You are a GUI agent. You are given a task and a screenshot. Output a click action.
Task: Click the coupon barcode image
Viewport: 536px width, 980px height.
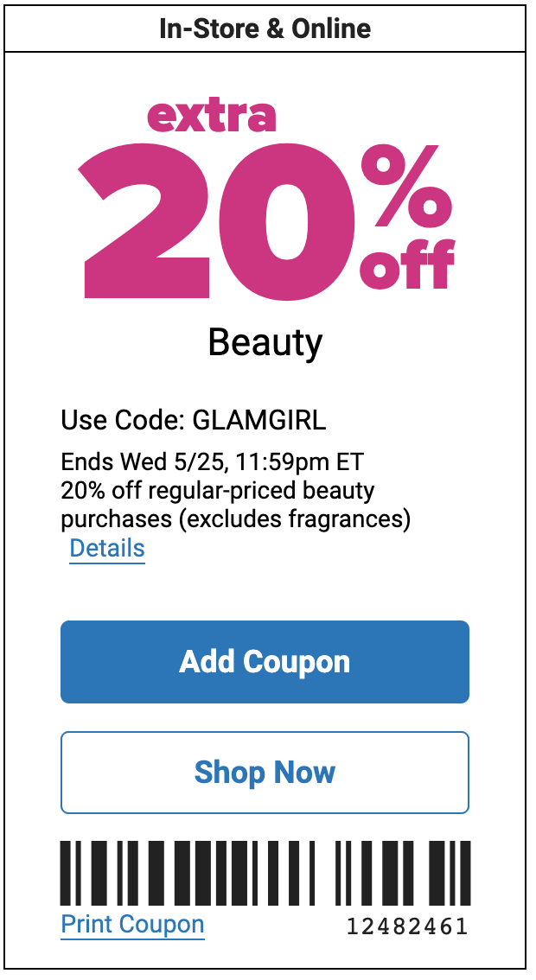coord(265,873)
